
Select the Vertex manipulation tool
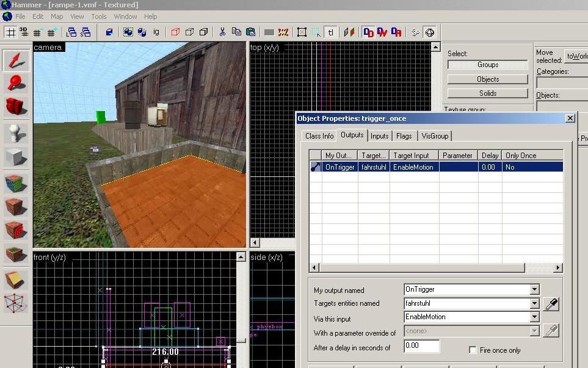coord(16,303)
